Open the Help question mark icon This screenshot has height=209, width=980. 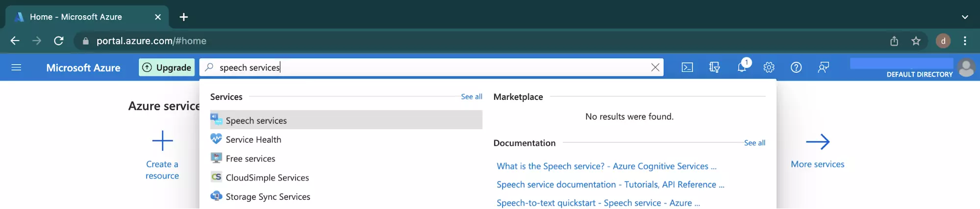click(796, 68)
